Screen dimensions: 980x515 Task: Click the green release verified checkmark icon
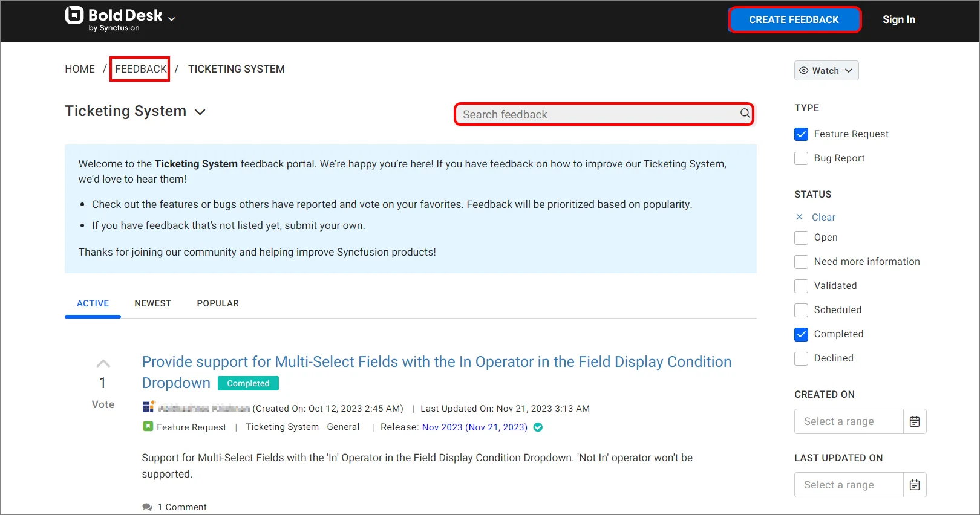(x=538, y=427)
